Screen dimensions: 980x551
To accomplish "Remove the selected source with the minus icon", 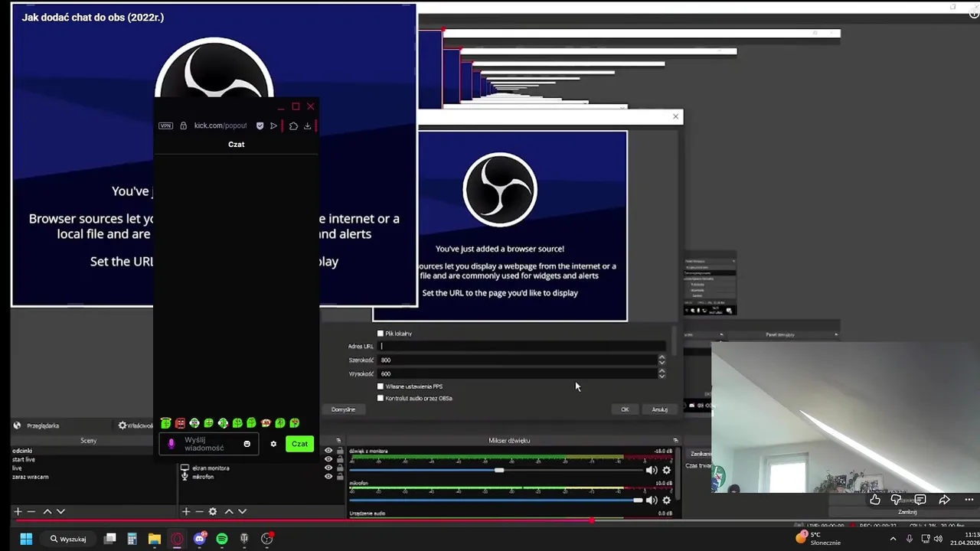I will 199,511.
